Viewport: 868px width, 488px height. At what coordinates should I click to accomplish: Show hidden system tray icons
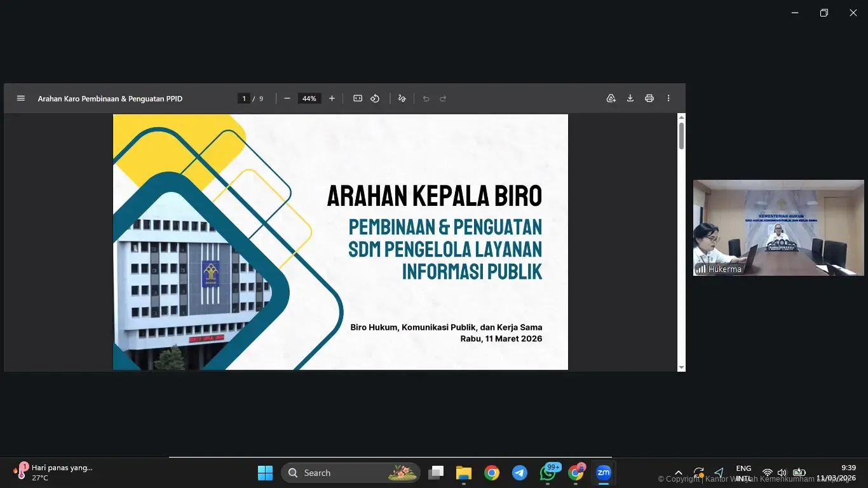[678, 473]
